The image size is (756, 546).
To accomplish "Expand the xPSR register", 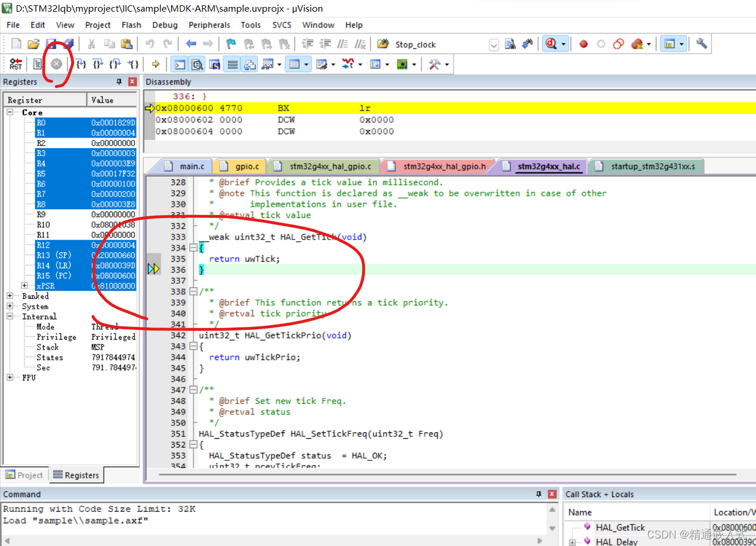I will [x=24, y=286].
